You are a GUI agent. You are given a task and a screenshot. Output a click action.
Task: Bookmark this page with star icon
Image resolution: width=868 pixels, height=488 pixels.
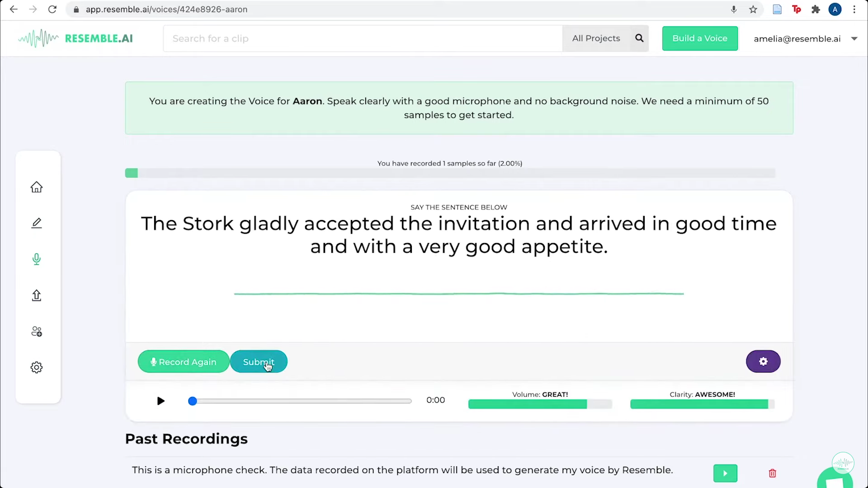click(x=753, y=9)
